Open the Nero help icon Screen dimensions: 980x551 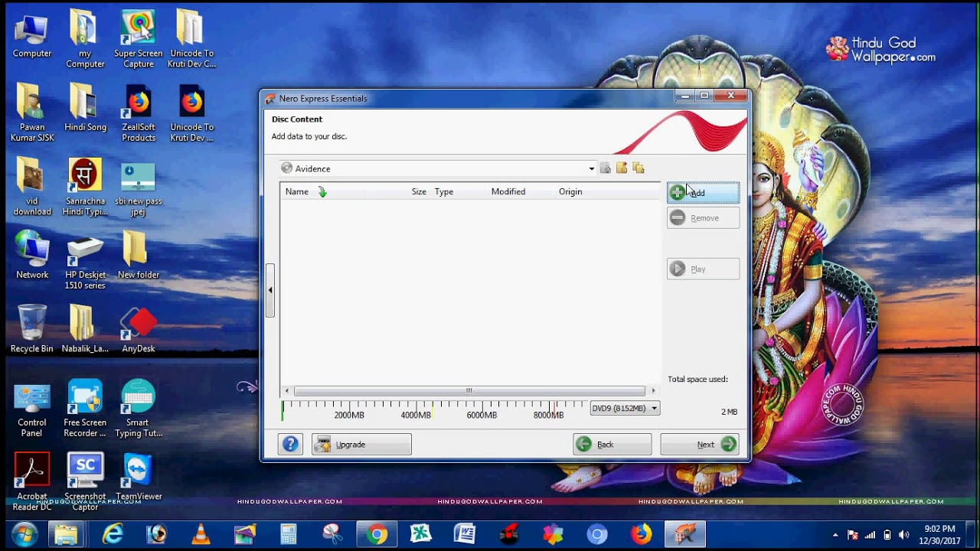click(x=290, y=444)
